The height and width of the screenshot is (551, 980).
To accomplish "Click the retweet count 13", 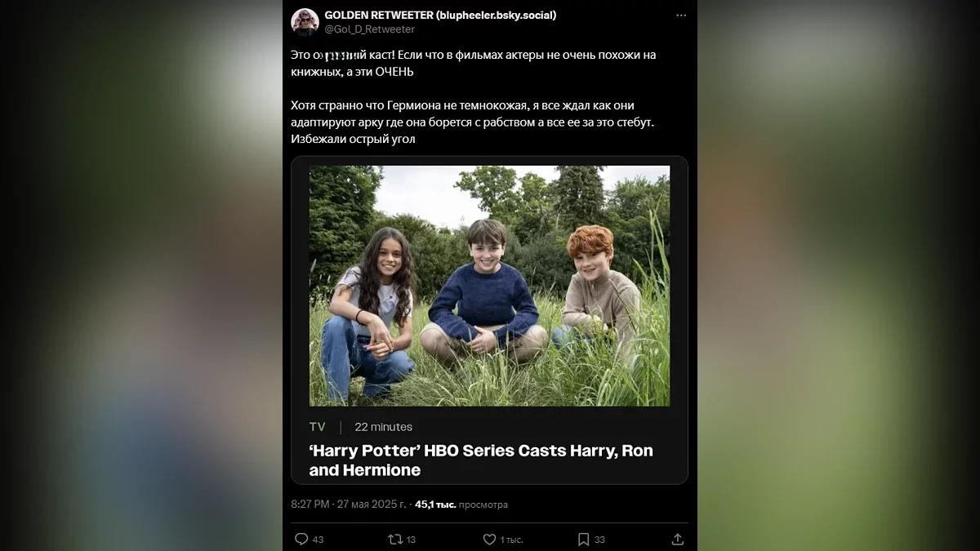I will point(411,540).
